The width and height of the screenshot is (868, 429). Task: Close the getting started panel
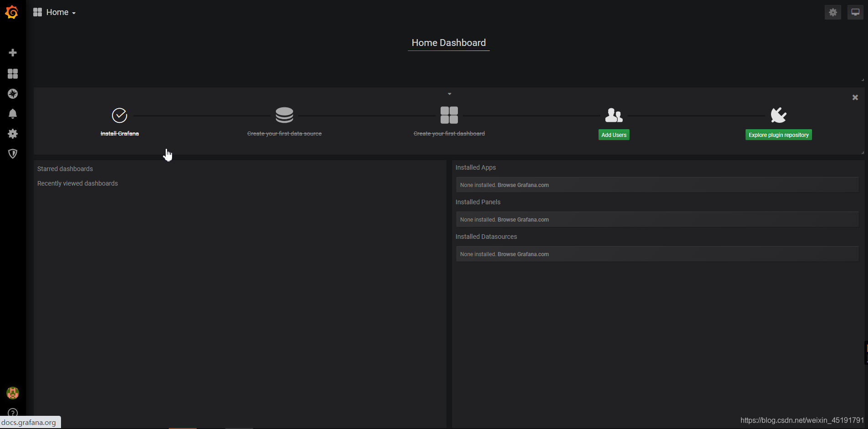855,97
